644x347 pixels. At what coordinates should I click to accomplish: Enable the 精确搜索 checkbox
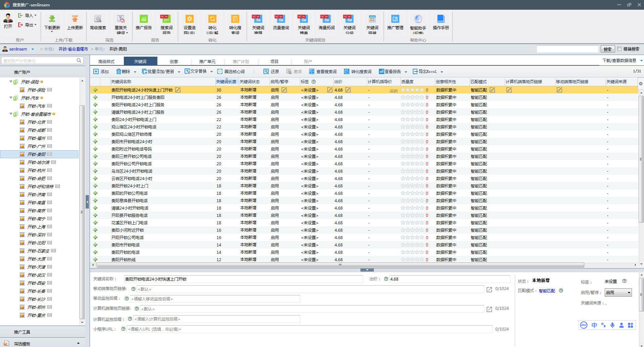click(620, 49)
